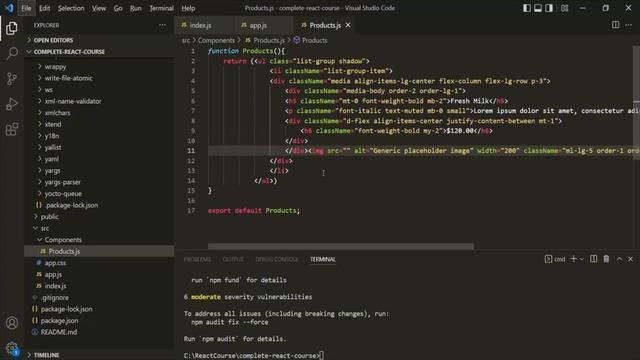
Task: Click the Explorer more actions ellipsis
Action: pyautogui.click(x=162, y=25)
